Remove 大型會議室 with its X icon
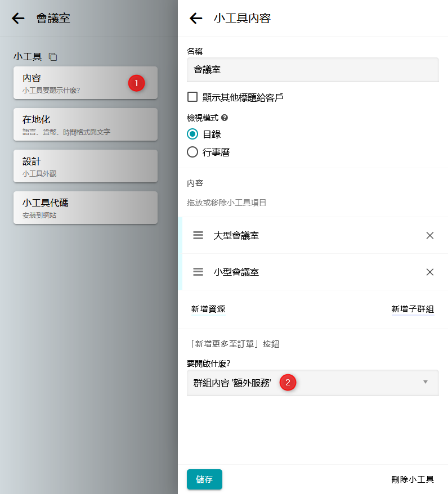 [430, 236]
